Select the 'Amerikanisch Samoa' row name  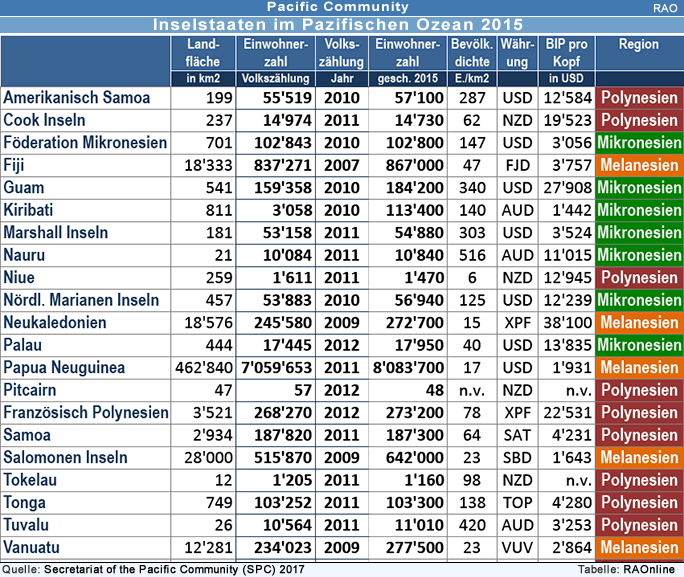click(77, 98)
